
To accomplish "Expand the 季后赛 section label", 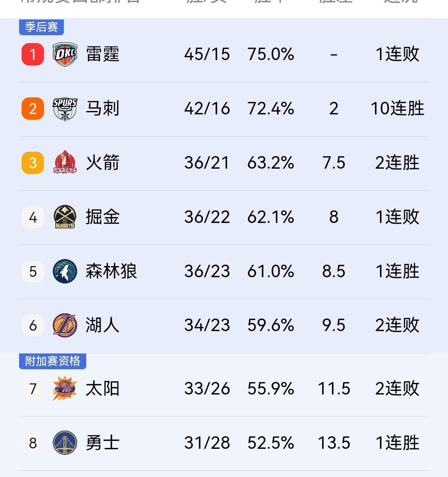I will pyautogui.click(x=41, y=27).
